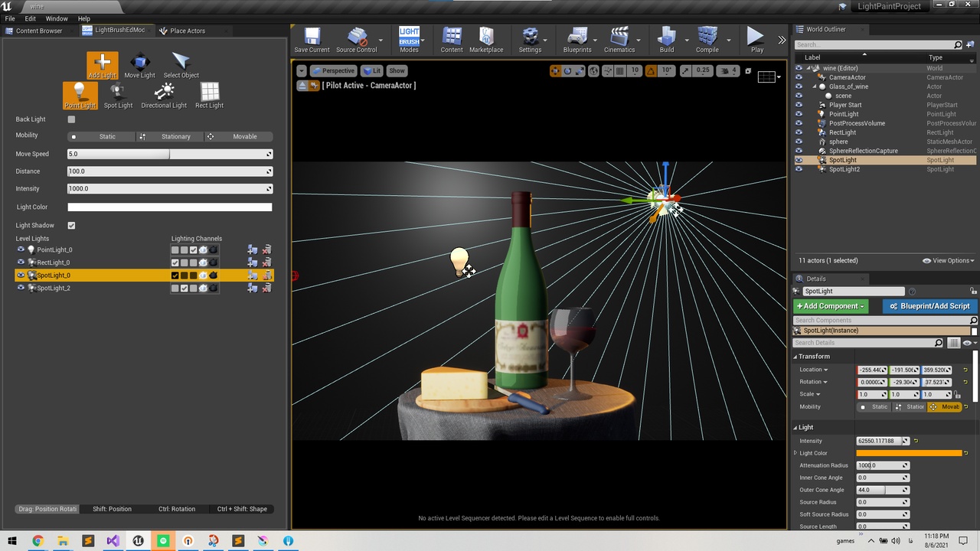Open the Light Brush Modes button
This screenshot has width=980, height=551.
coord(409,41)
